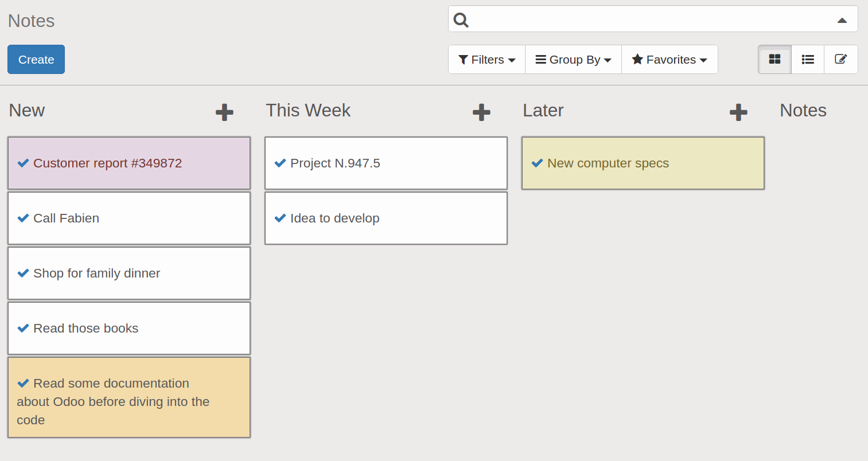This screenshot has width=868, height=461.
Task: Click plus icon in This Week column
Action: tap(481, 112)
